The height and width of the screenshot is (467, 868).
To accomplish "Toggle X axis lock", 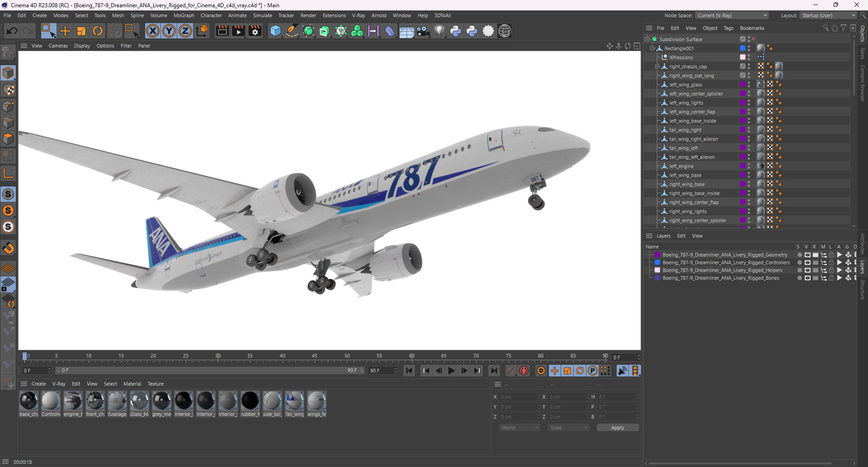I will 153,31.
